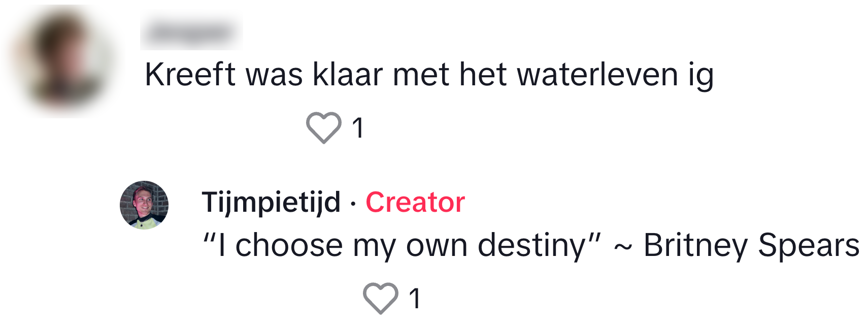Screen dimensions: 868x324
Task: Click the dot separator beside Tijmpietijd
Action: 353,203
